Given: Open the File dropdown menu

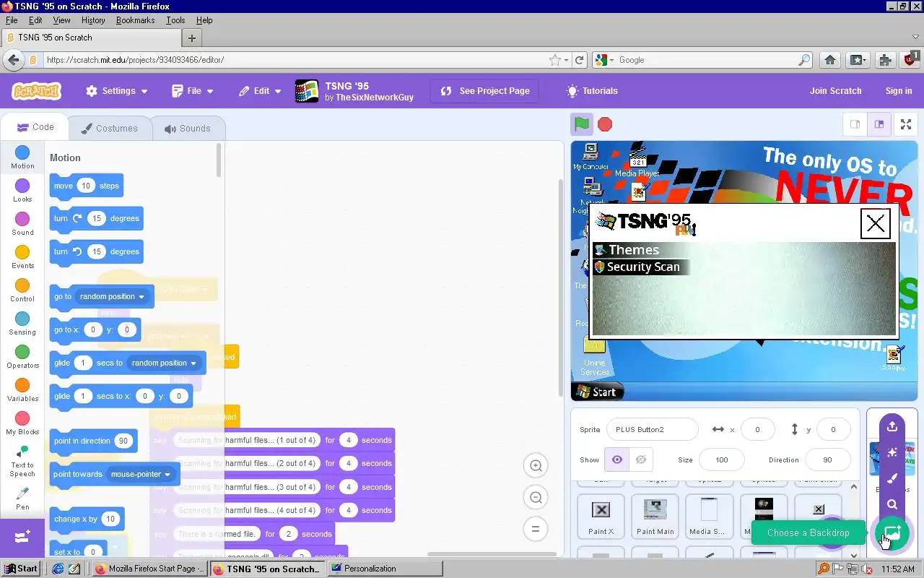Looking at the screenshot, I should (193, 91).
